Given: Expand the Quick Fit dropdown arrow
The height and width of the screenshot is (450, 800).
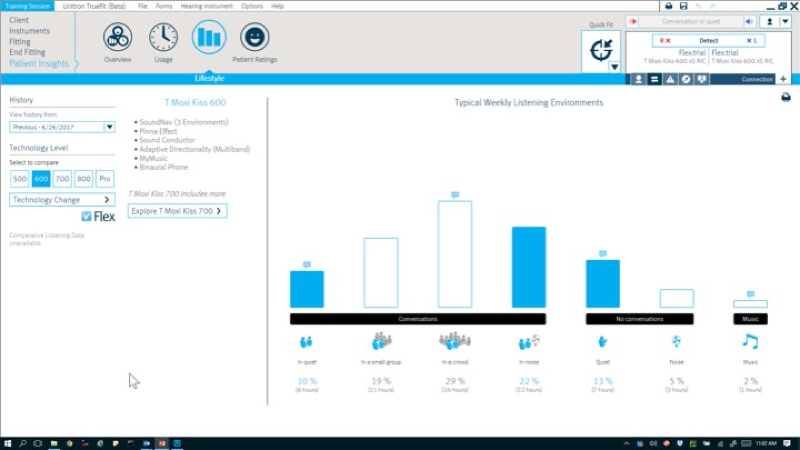Looking at the screenshot, I should click(x=614, y=67).
